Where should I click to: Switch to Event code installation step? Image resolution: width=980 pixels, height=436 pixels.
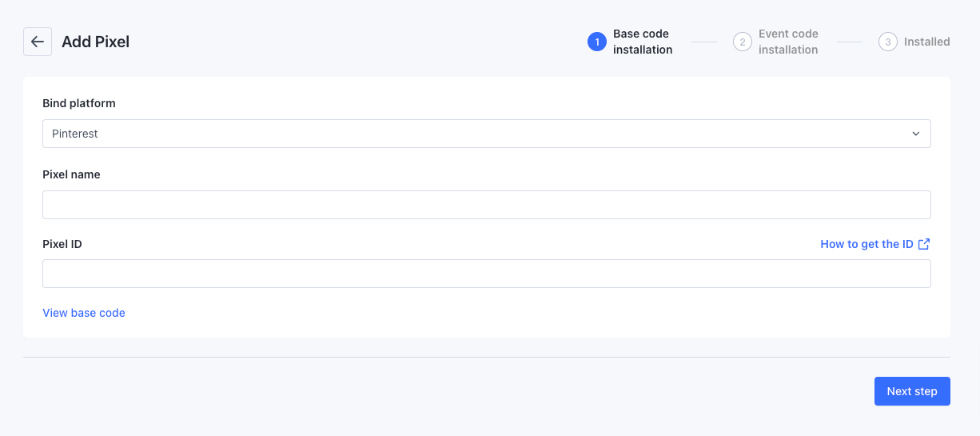[x=788, y=42]
